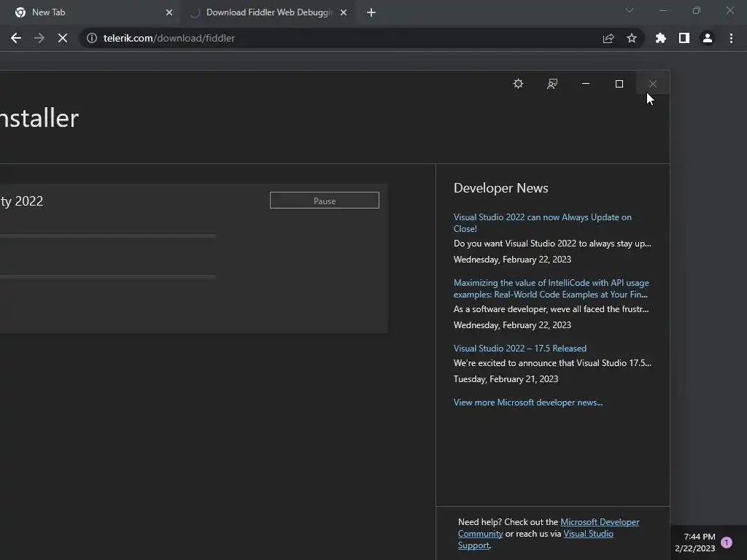Pause the Visual Studio 2022 installation
Screen dimensions: 747x560
(x=325, y=201)
